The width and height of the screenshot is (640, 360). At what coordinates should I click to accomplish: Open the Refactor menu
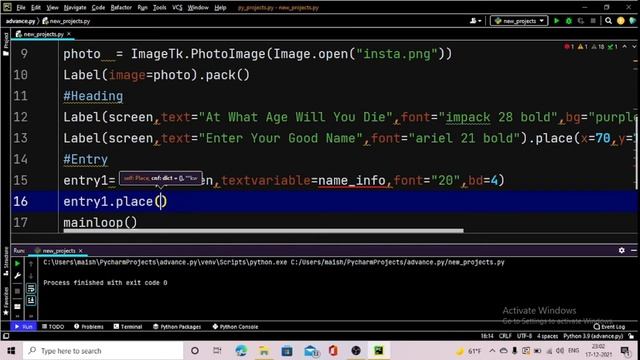coord(121,7)
